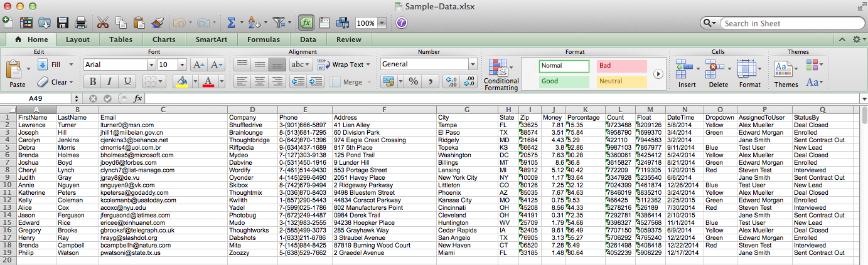Apply comma style
The height and width of the screenshot is (265, 868).
[x=430, y=81]
